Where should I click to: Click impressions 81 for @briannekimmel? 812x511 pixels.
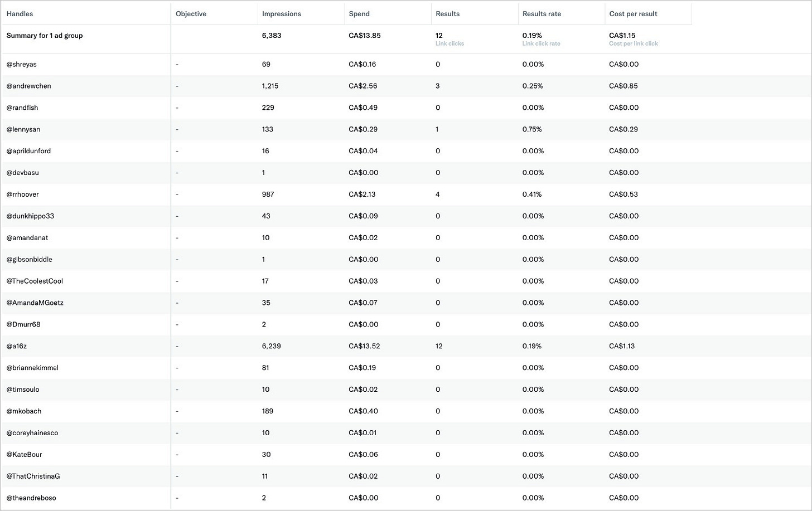tap(265, 368)
